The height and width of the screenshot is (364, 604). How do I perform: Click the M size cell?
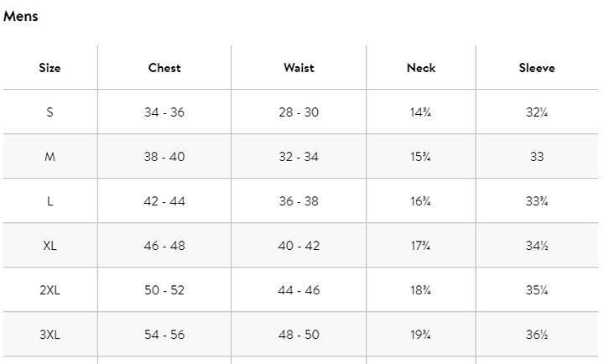(x=49, y=157)
